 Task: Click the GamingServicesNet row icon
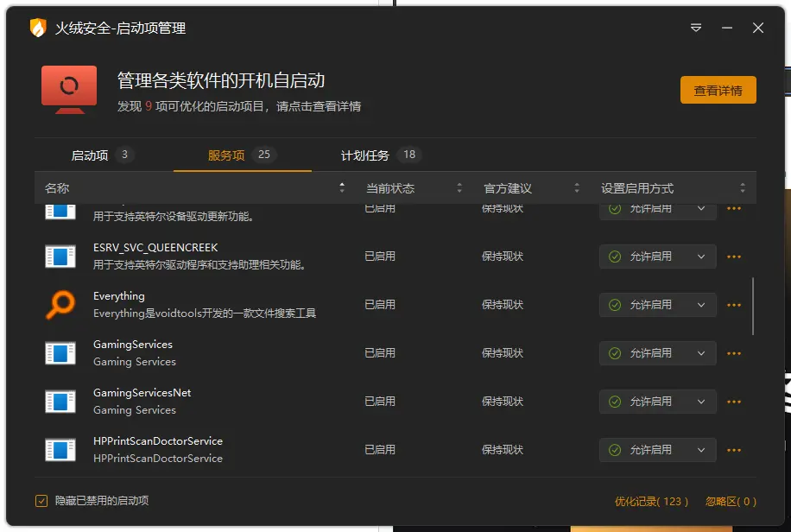pyautogui.click(x=60, y=402)
